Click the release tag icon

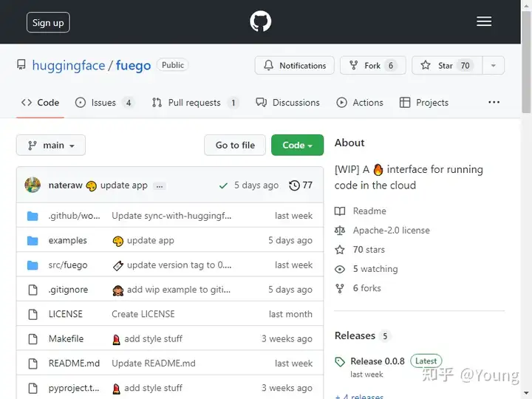pyautogui.click(x=340, y=361)
